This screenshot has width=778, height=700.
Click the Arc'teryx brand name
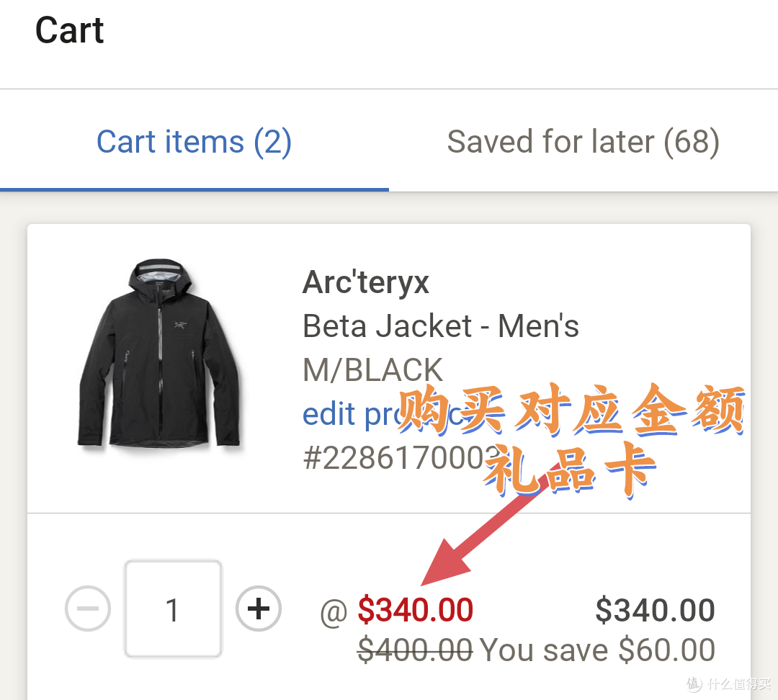[x=366, y=282]
